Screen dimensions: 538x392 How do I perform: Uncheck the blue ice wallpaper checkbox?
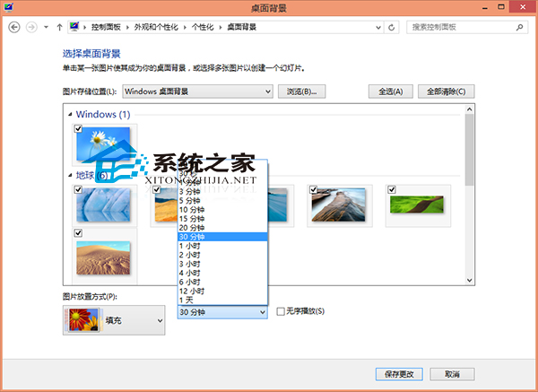click(78, 189)
